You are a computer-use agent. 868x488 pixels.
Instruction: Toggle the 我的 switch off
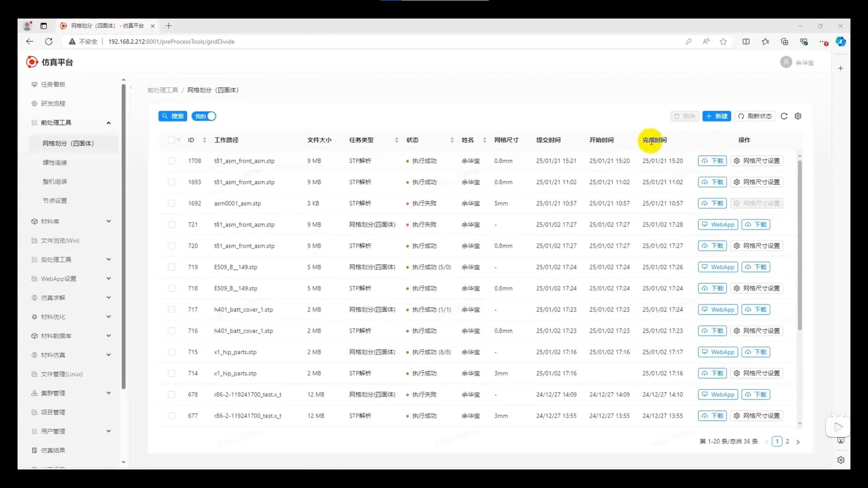(x=204, y=116)
